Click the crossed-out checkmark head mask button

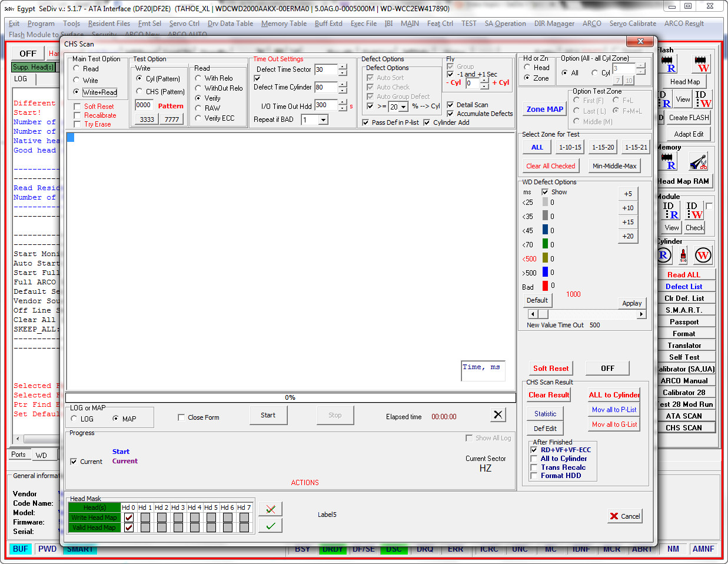pyautogui.click(x=271, y=509)
